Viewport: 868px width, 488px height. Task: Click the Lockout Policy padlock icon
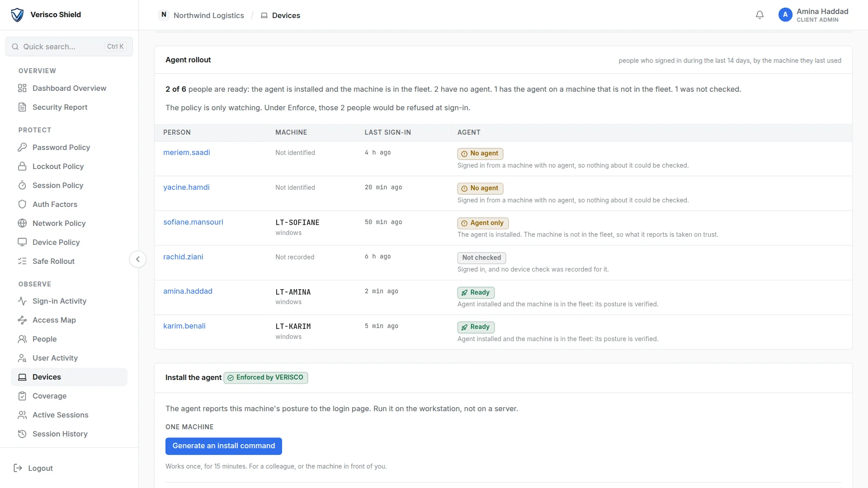(x=22, y=166)
